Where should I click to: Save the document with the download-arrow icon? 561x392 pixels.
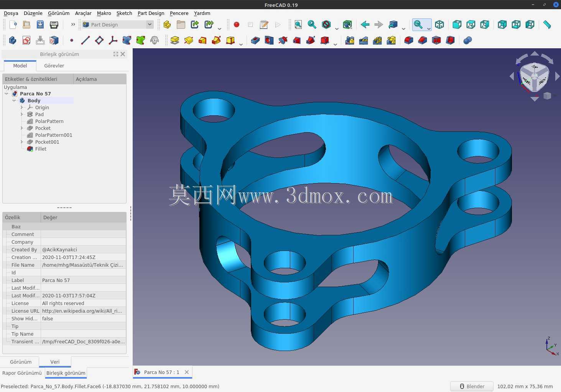tap(40, 25)
